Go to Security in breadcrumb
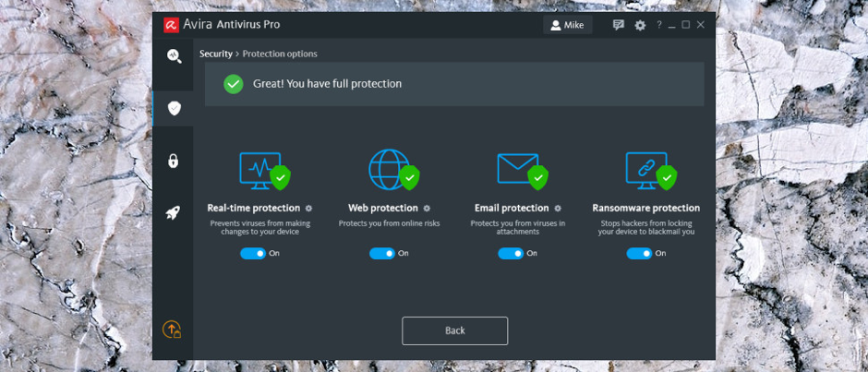 tap(215, 54)
